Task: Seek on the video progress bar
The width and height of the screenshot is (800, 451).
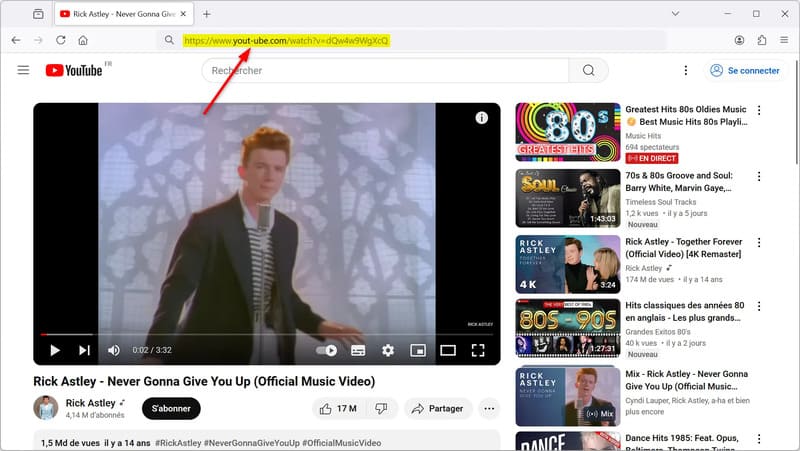Action: tap(267, 335)
